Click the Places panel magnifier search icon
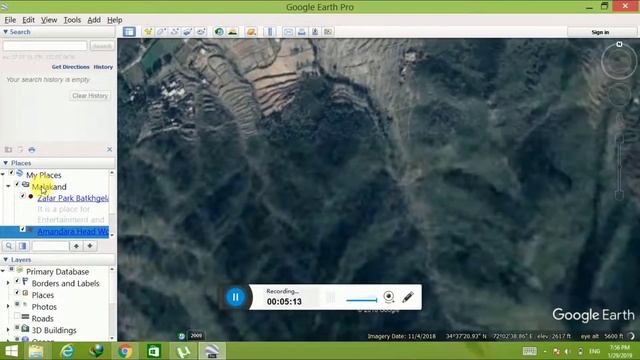Screen dimensions: 640x360 pos(9,246)
